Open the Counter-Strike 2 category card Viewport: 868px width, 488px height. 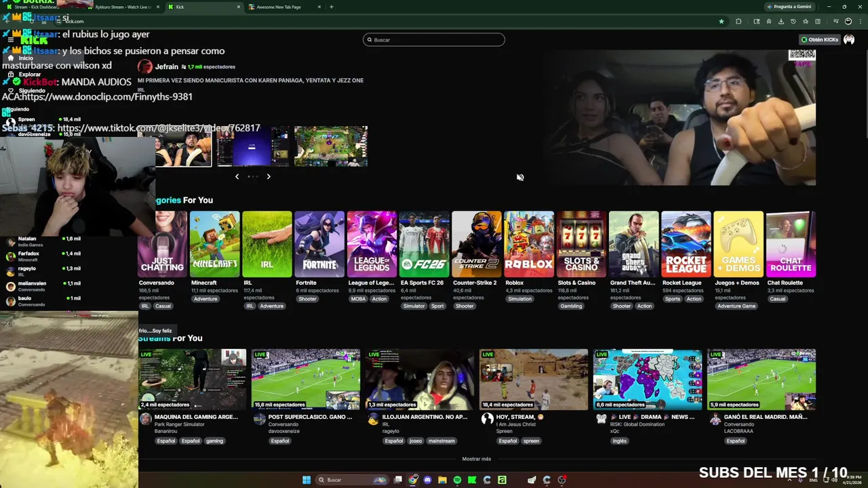pyautogui.click(x=477, y=244)
